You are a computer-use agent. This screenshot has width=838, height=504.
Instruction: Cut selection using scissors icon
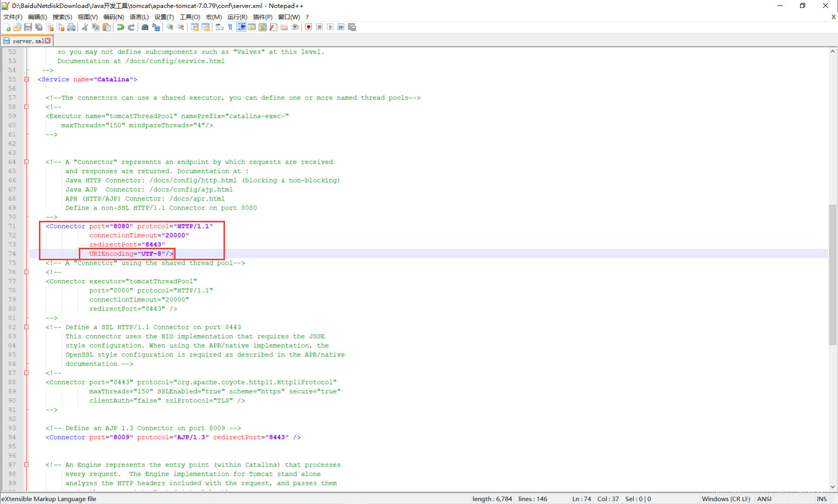[x=85, y=27]
